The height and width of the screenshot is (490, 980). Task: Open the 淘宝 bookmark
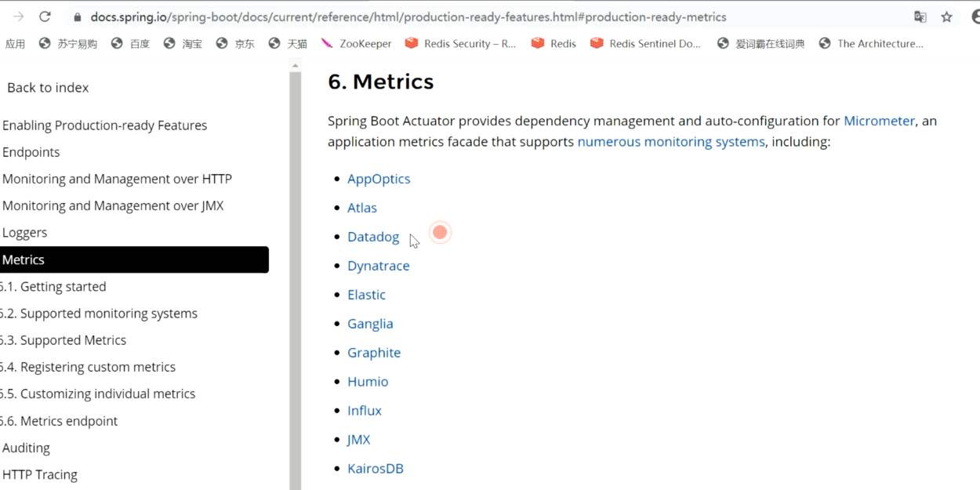click(183, 44)
